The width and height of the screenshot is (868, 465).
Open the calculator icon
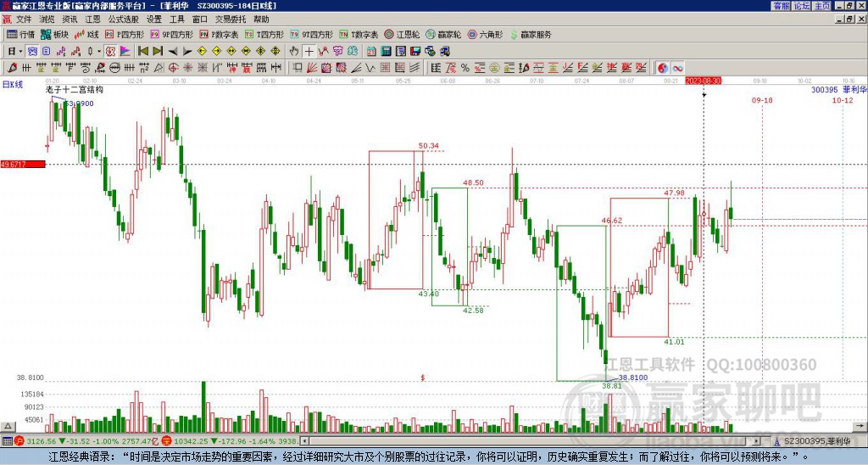(386, 52)
